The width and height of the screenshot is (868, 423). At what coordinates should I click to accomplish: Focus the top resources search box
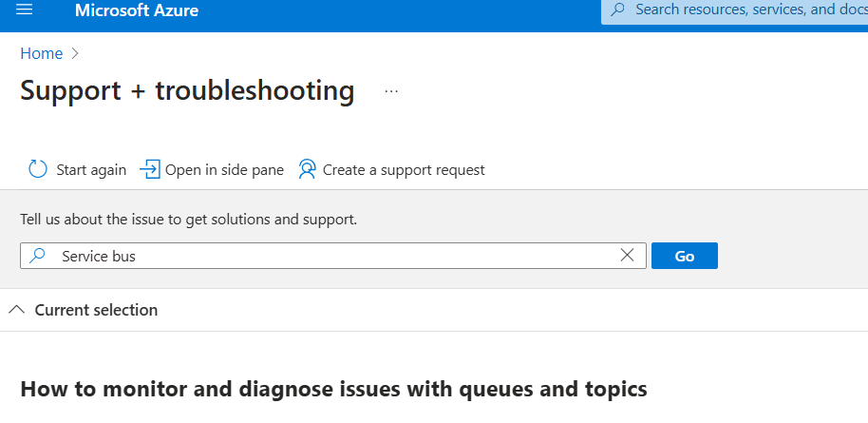pyautogui.click(x=735, y=11)
